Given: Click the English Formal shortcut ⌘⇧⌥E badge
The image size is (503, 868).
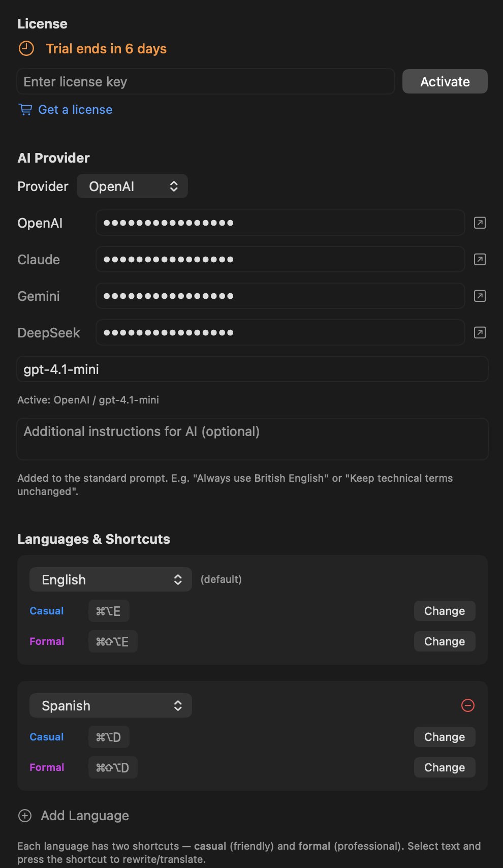Looking at the screenshot, I should click(x=113, y=641).
